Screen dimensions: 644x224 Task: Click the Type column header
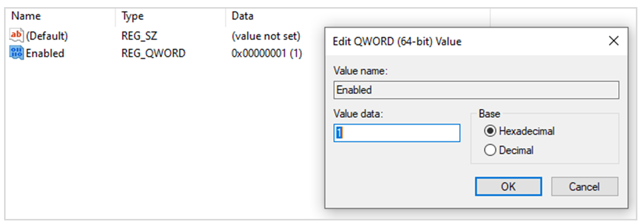point(133,16)
